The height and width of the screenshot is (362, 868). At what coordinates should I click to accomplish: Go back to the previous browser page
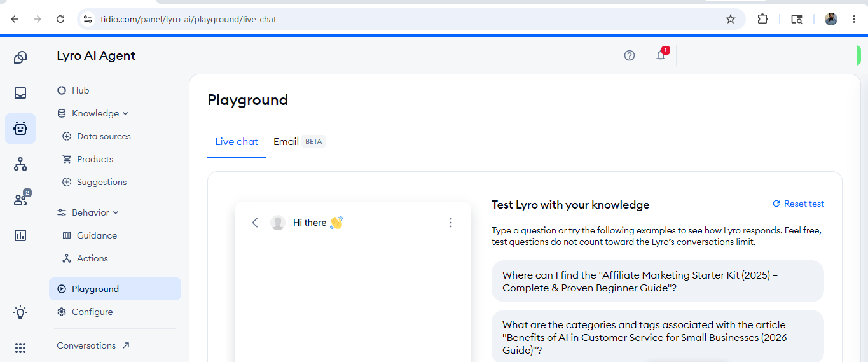click(x=15, y=19)
